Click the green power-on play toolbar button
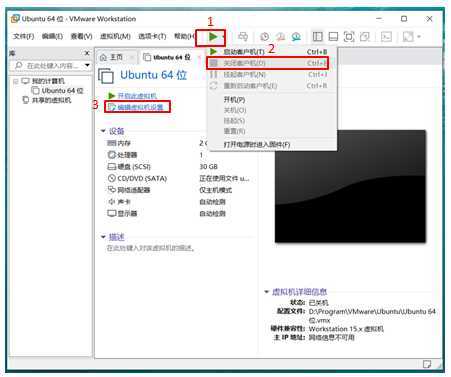Image resolution: width=451 pixels, height=377 pixels. [213, 37]
